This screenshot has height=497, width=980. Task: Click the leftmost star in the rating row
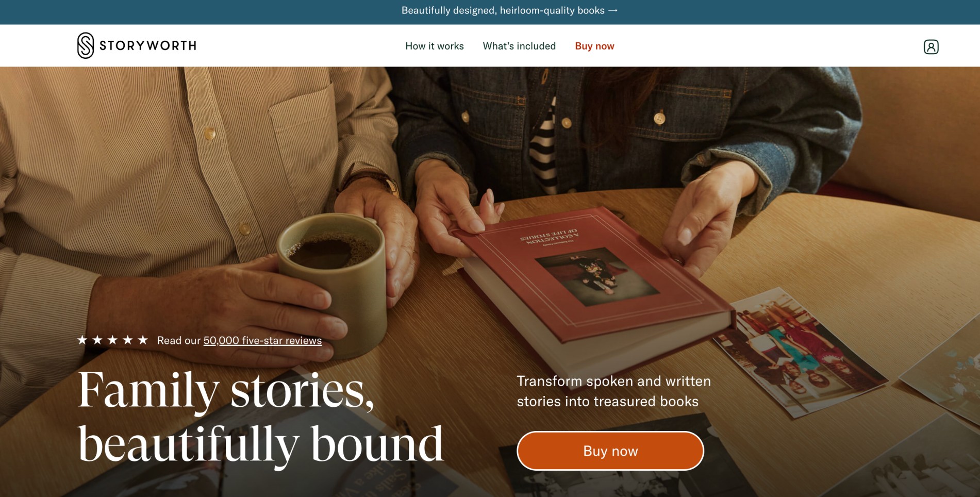82,340
